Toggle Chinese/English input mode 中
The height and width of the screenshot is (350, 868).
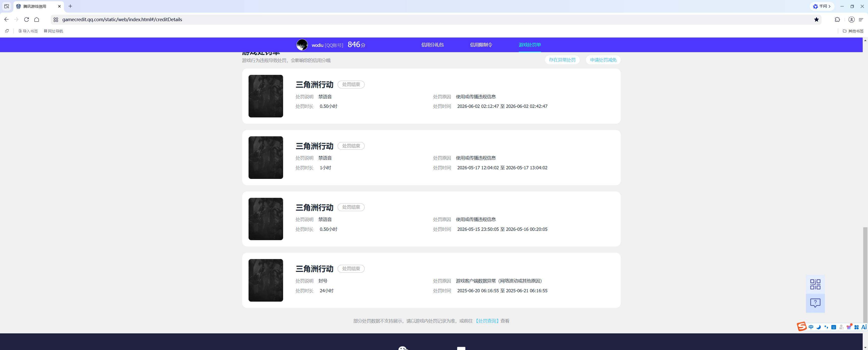click(x=811, y=327)
